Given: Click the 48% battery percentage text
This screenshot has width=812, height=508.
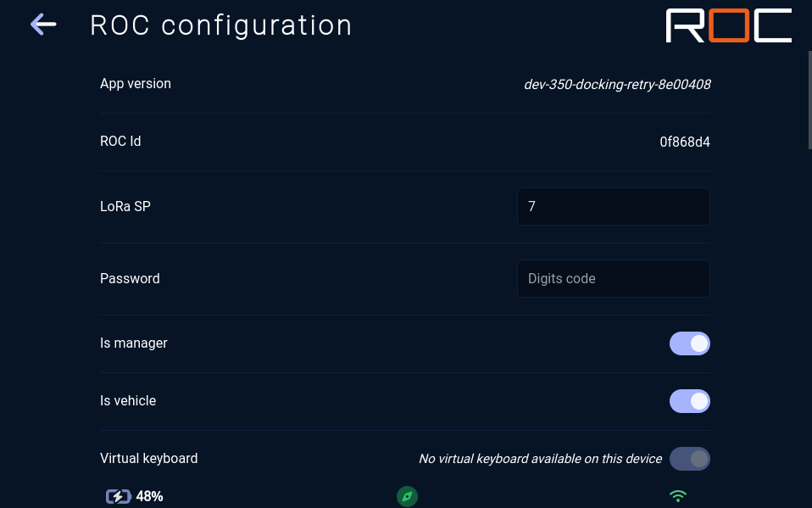Looking at the screenshot, I should pos(149,497).
